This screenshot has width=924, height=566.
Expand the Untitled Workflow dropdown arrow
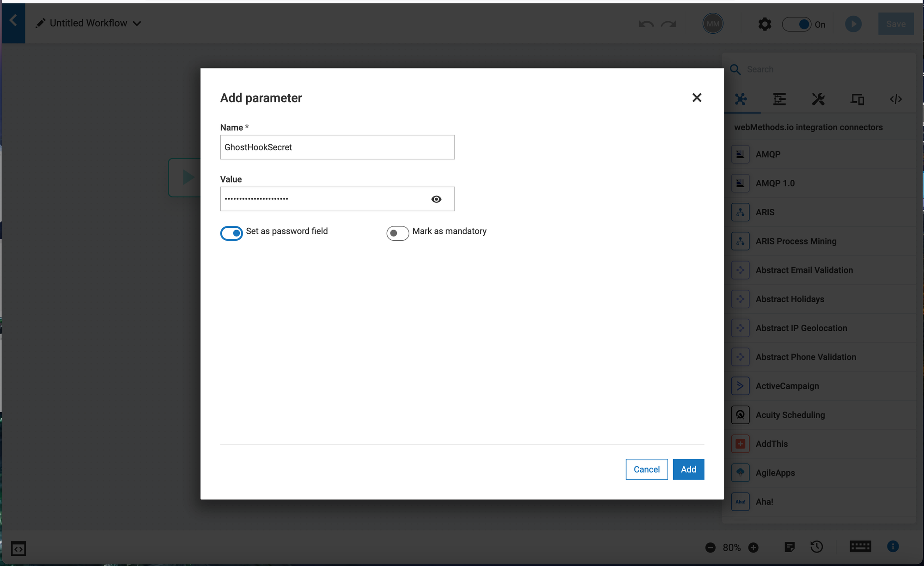(x=137, y=24)
